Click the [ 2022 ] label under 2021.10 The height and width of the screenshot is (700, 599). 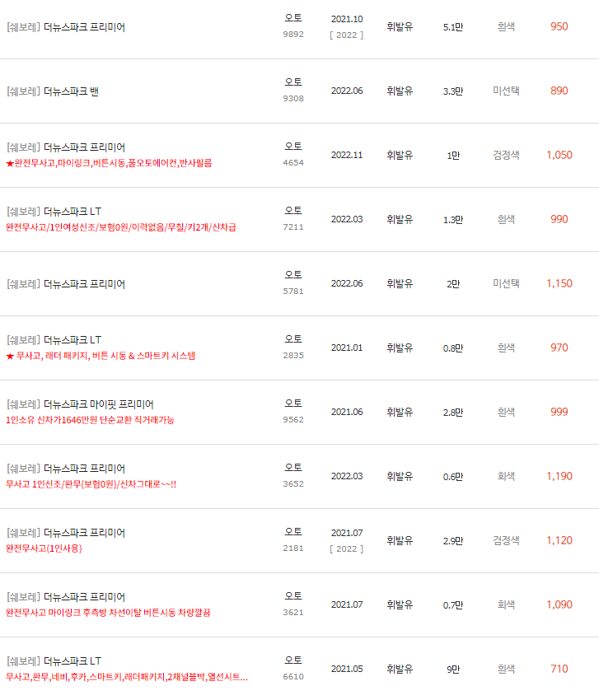[345, 35]
